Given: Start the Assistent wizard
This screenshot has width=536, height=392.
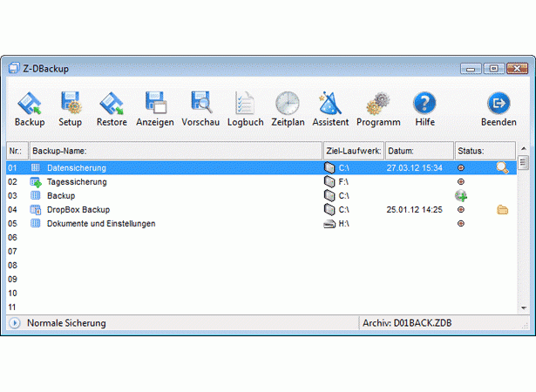Looking at the screenshot, I should [330, 109].
